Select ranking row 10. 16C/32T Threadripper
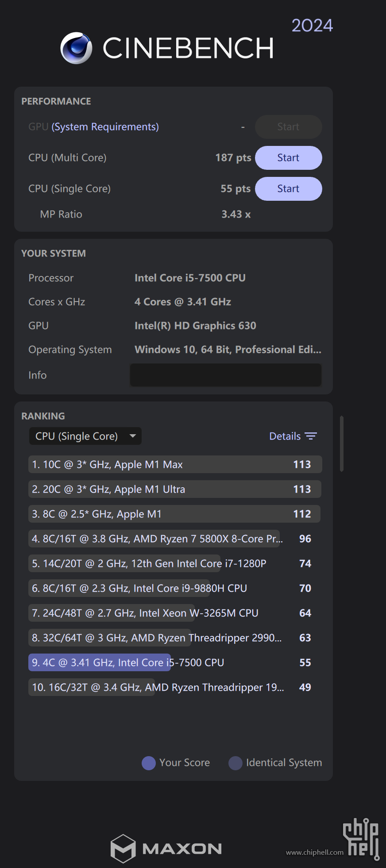Screen dimensions: 386x868 [x=175, y=687]
